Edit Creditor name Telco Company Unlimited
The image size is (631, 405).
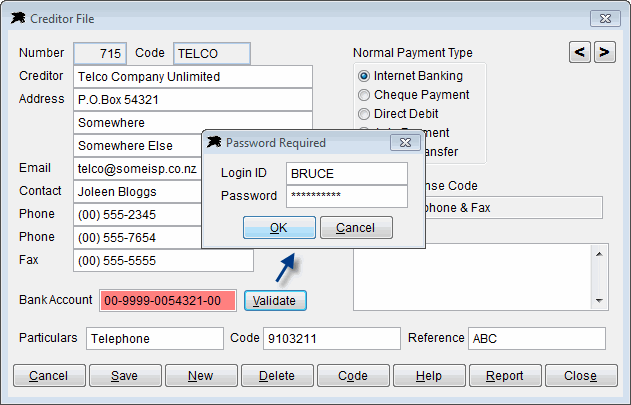tap(193, 76)
